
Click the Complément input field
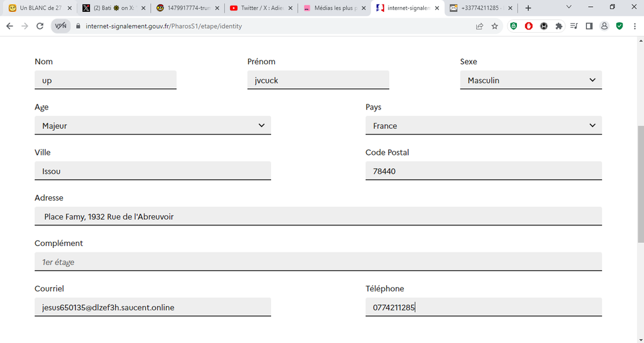point(318,262)
